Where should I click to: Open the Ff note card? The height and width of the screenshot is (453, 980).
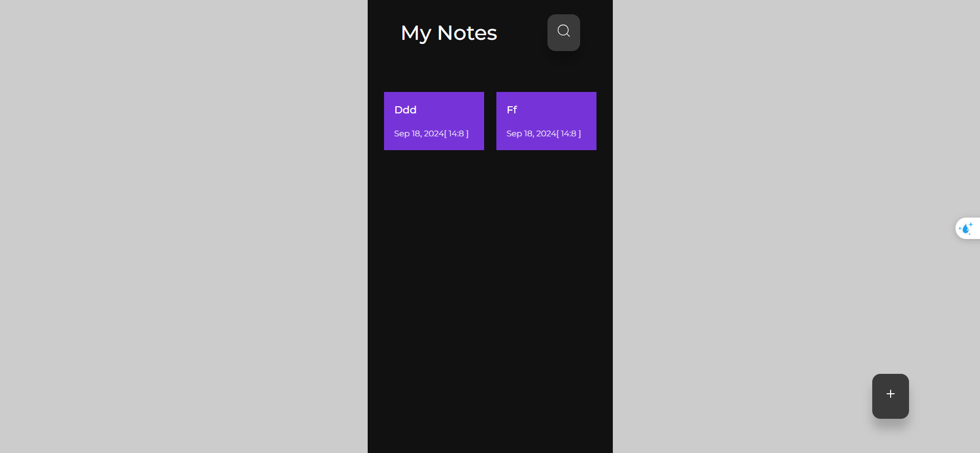pyautogui.click(x=546, y=121)
